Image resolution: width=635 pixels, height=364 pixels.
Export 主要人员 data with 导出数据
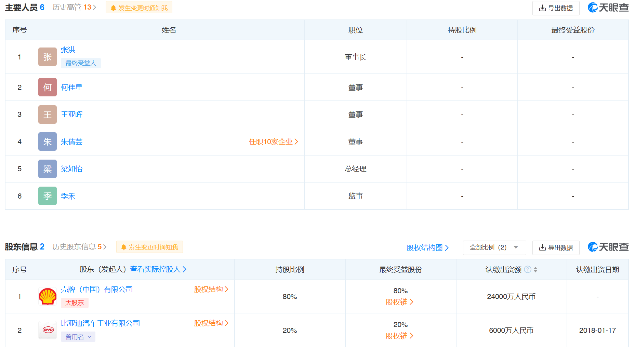click(x=556, y=8)
